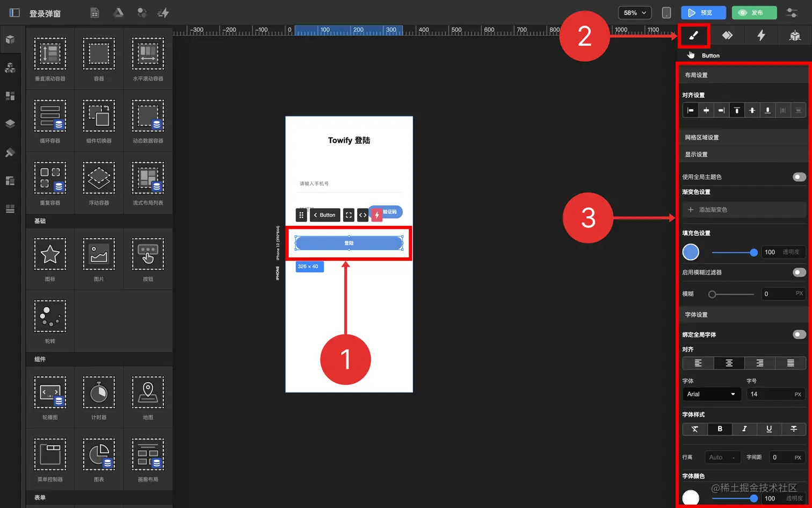Select the 循环容器 component

click(50, 120)
